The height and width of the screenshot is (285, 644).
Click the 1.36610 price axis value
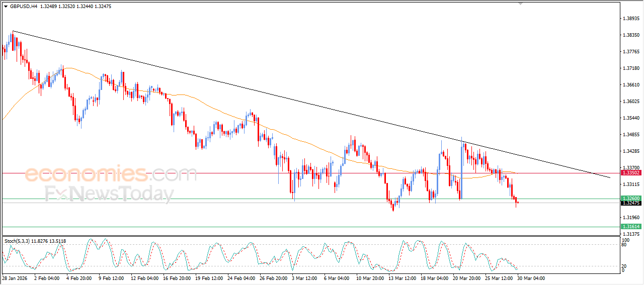[631, 85]
